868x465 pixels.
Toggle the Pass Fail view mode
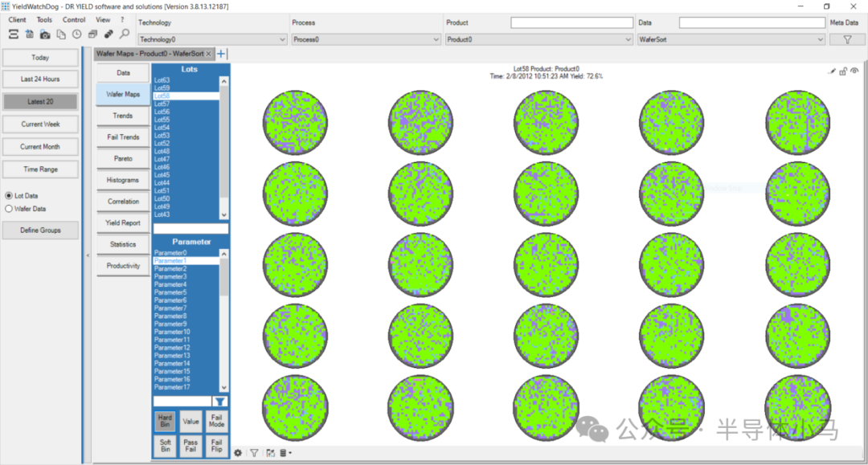point(190,446)
